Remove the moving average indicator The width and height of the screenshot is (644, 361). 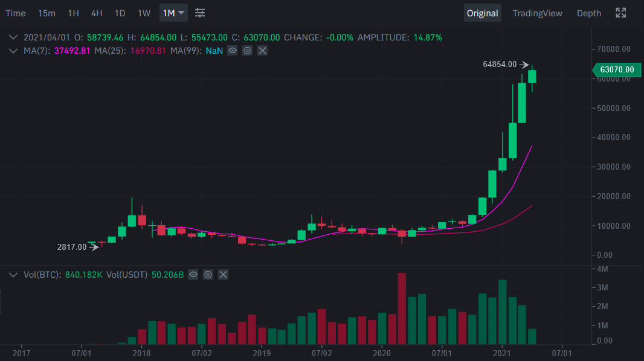click(262, 51)
